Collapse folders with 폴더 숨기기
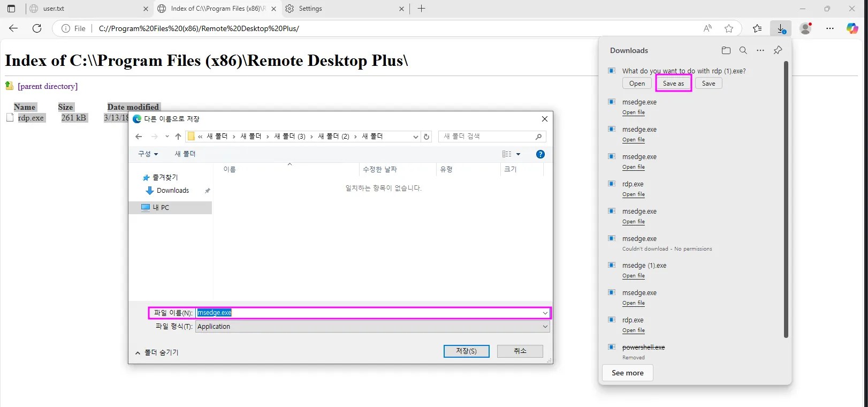 coord(157,352)
